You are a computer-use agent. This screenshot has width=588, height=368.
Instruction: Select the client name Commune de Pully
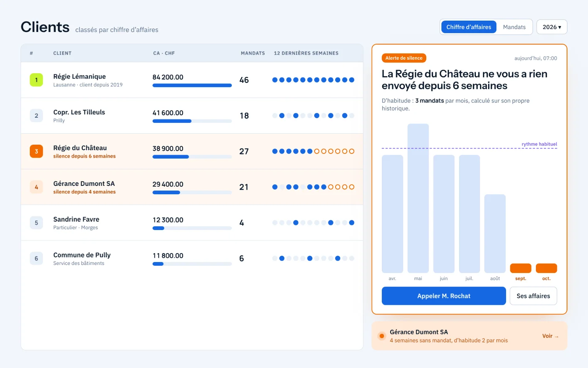(x=82, y=255)
